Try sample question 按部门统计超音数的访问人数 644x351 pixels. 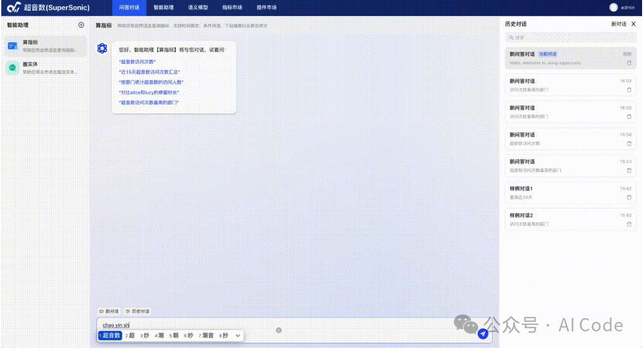pyautogui.click(x=151, y=82)
